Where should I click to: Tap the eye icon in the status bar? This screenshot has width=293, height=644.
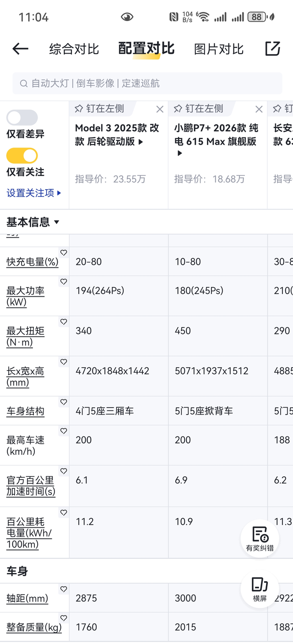tap(127, 17)
